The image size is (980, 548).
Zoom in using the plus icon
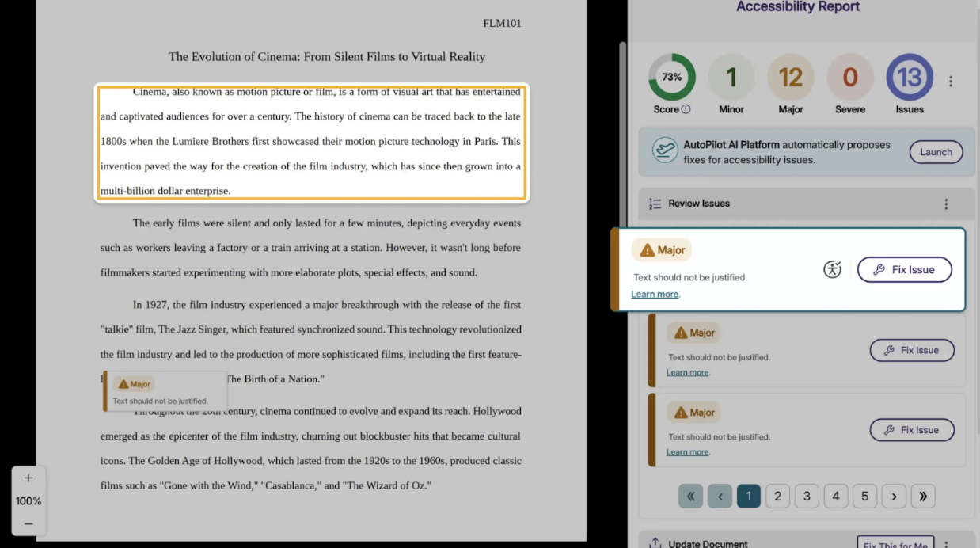(x=28, y=478)
